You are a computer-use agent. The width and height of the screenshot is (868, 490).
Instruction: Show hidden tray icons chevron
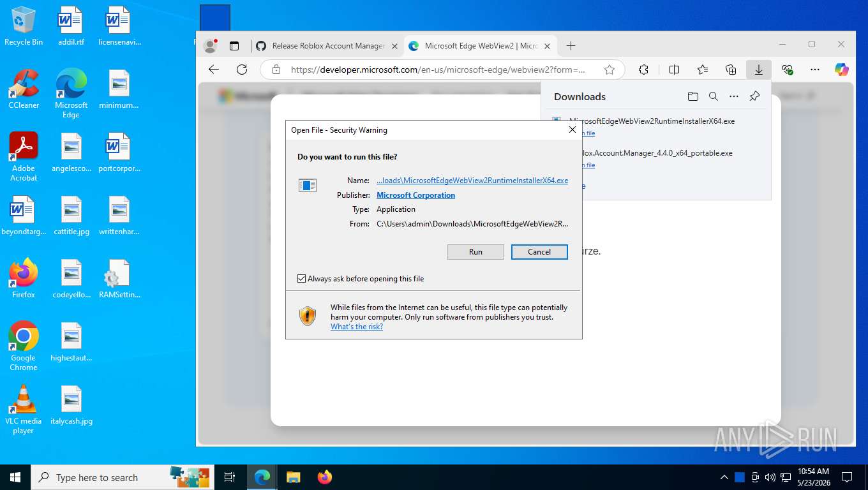(x=724, y=477)
